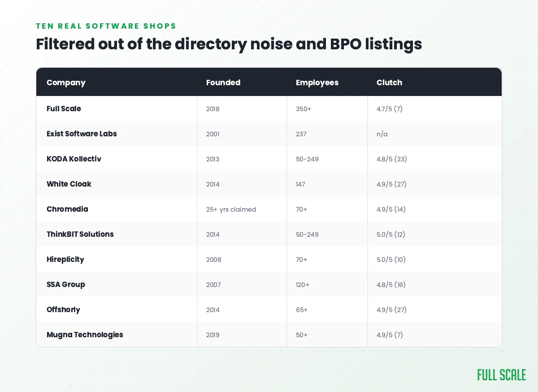Screen dimensions: 538x392
Task: Click the 50+ employees cell for Mugna
Action: click(302, 335)
